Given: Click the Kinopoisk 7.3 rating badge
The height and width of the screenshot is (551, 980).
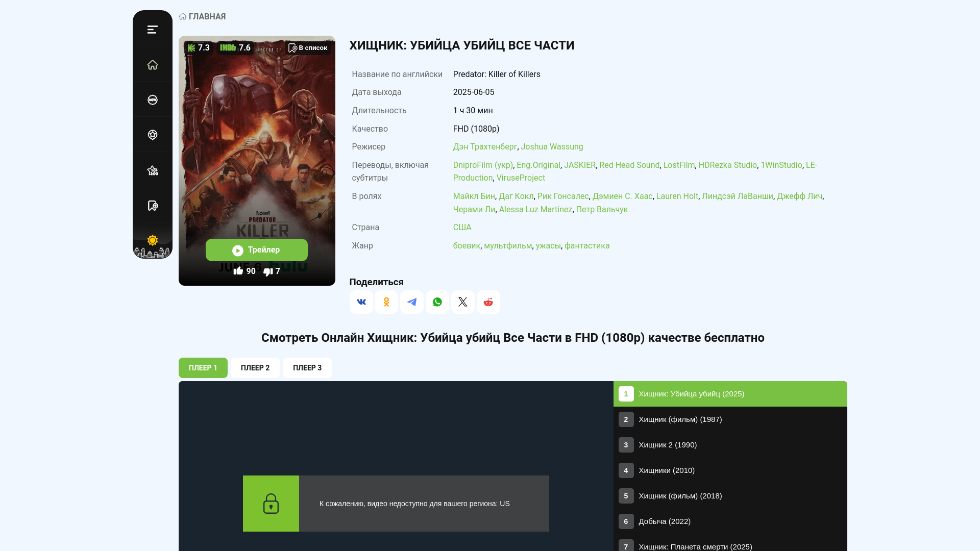Looking at the screenshot, I should click(x=199, y=48).
